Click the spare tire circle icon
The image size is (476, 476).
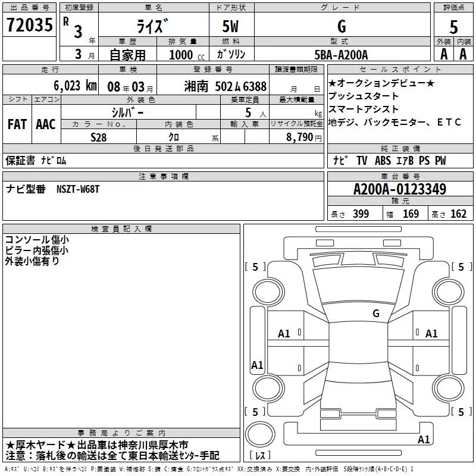(x=260, y=434)
